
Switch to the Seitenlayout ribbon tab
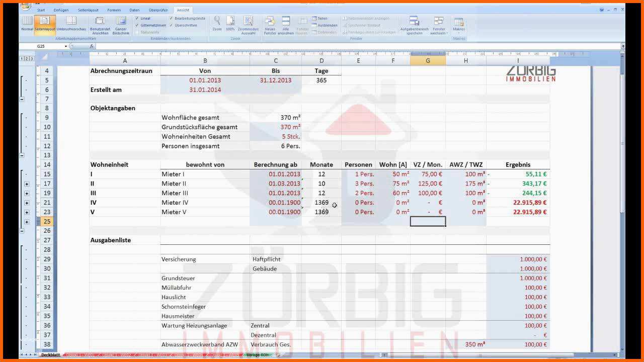[88, 10]
